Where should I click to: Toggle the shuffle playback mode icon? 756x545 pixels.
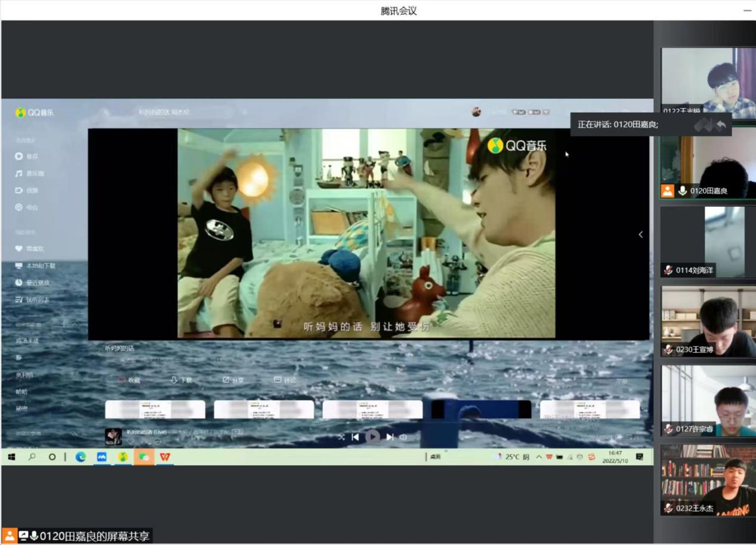click(x=341, y=437)
